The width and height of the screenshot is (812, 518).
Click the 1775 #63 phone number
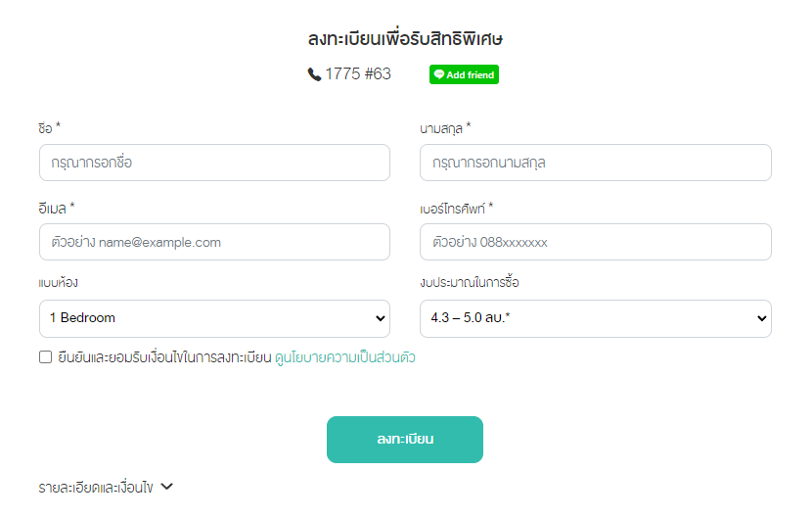358,74
